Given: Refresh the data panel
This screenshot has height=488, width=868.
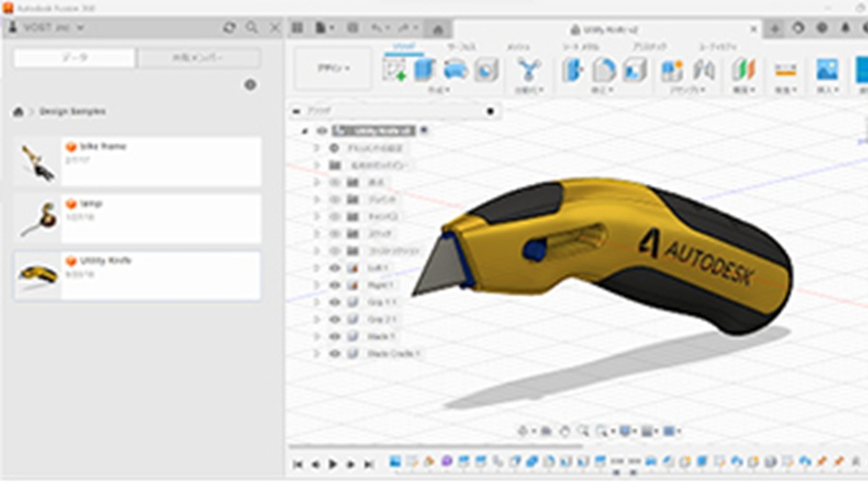Looking at the screenshot, I should pyautogui.click(x=230, y=27).
